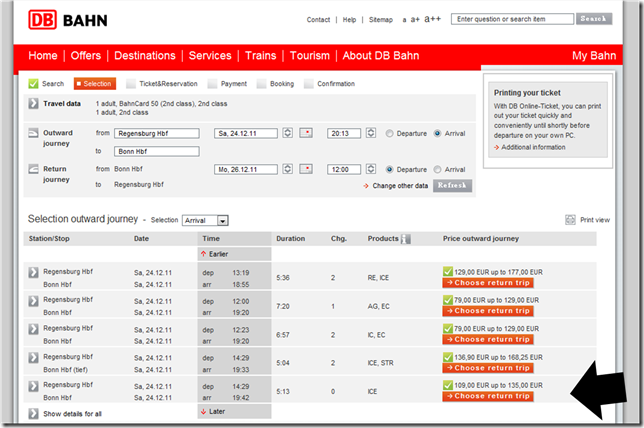The image size is (644, 428).
Task: Adjust return date Mo, 26.12.11 stepper
Action: pyautogui.click(x=288, y=169)
